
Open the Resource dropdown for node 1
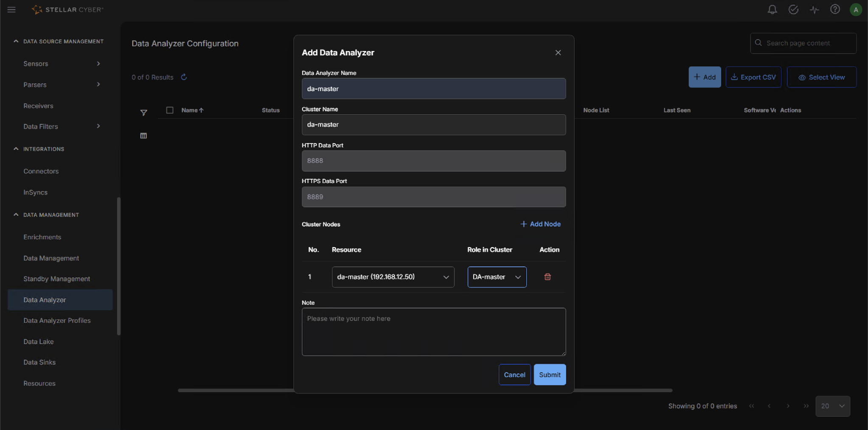[393, 277]
